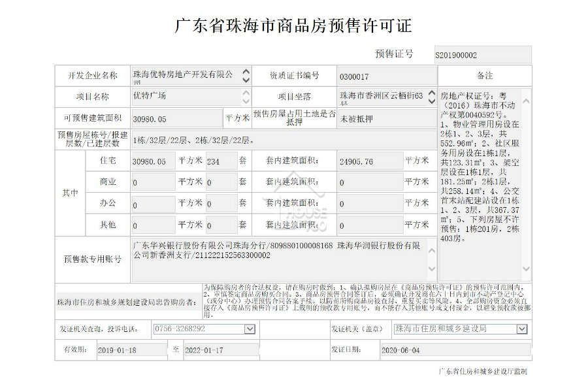Click the 资质证书编号 field 0300017
The image size is (588, 392).
[x=387, y=76]
